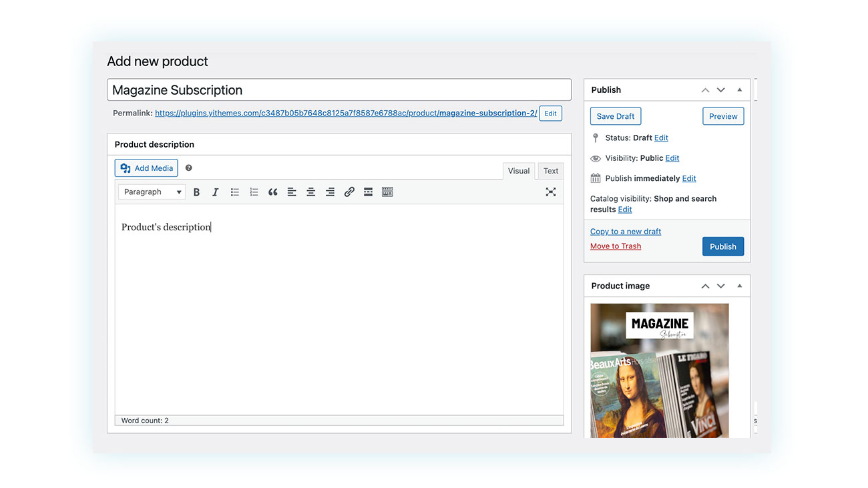Insert a numbered list
Image resolution: width=868 pixels, height=488 pixels.
pos(254,192)
